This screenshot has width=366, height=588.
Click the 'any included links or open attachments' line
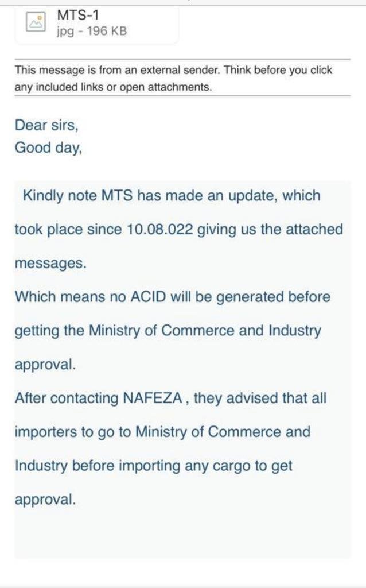coord(113,88)
